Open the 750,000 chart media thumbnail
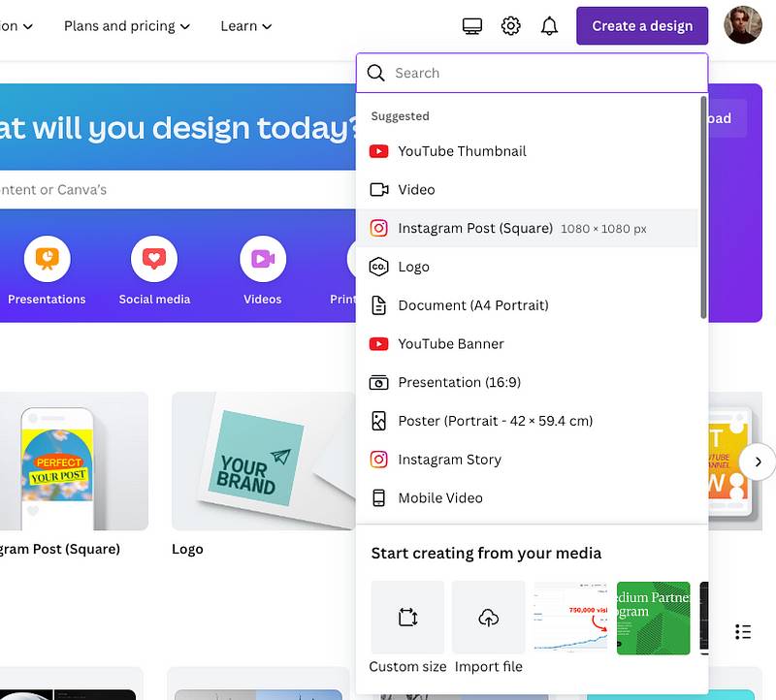This screenshot has width=776, height=700. (x=570, y=618)
